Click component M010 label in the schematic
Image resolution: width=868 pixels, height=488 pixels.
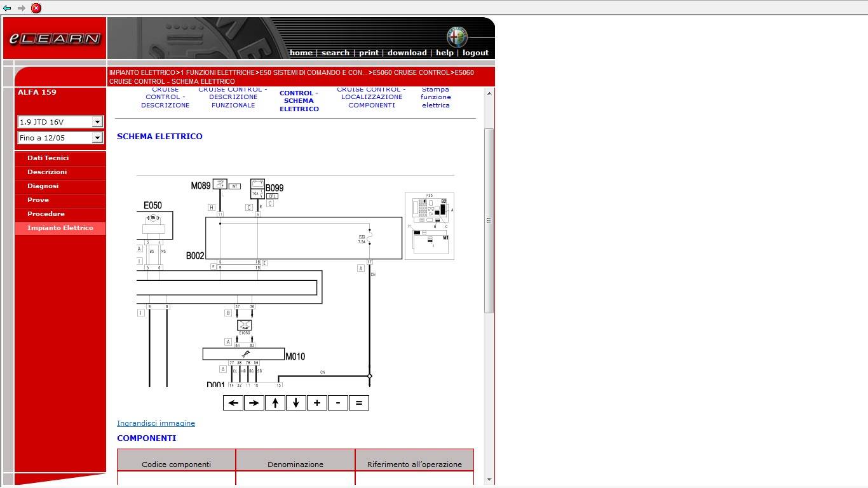click(295, 356)
